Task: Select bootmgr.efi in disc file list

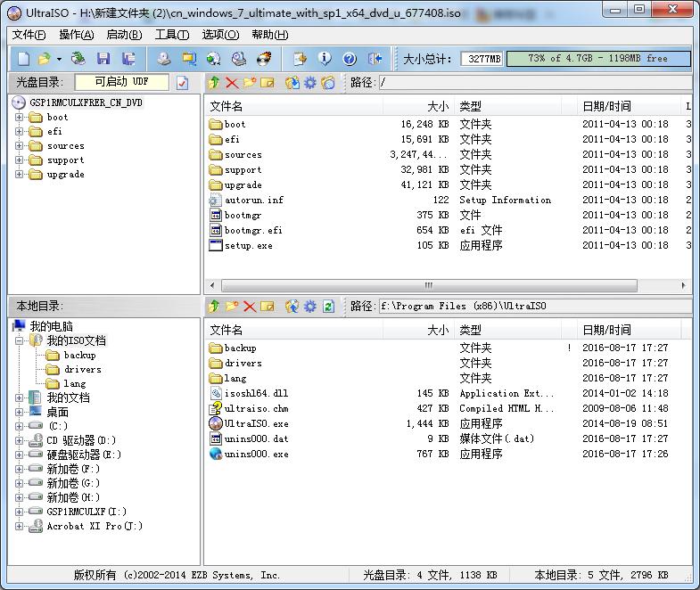Action: click(253, 230)
